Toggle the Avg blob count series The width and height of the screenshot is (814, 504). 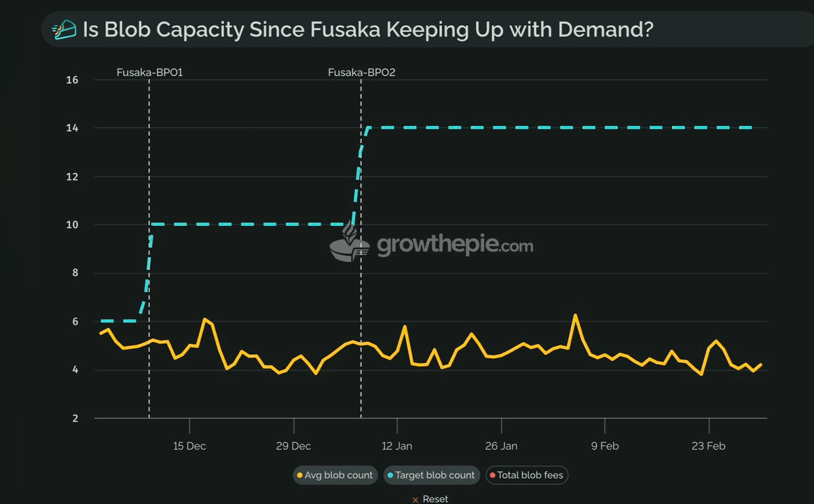(x=335, y=476)
